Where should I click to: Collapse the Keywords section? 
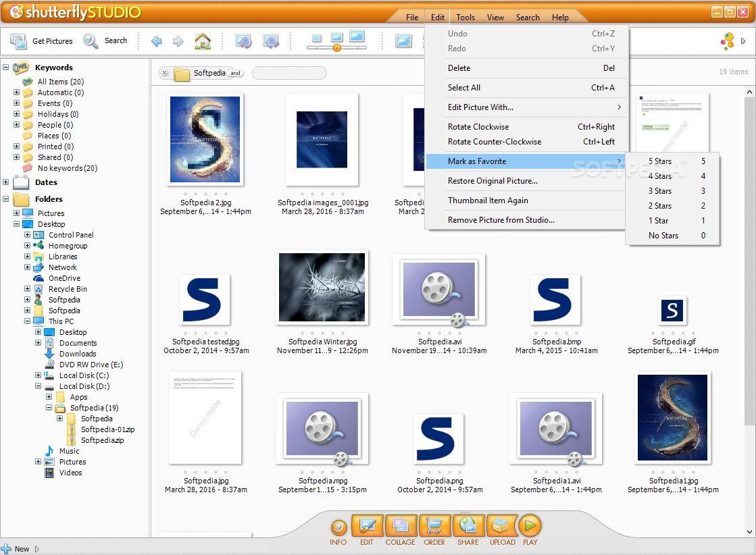6,68
